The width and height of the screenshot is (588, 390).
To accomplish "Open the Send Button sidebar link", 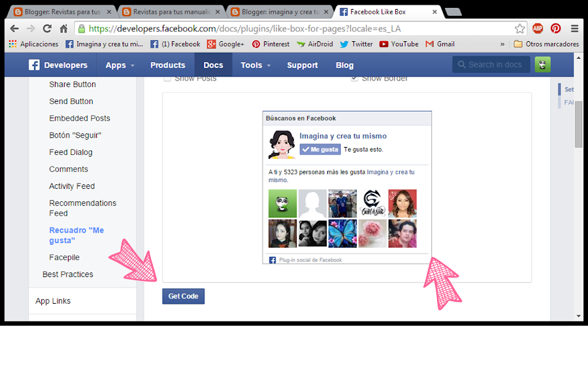I will coord(71,101).
